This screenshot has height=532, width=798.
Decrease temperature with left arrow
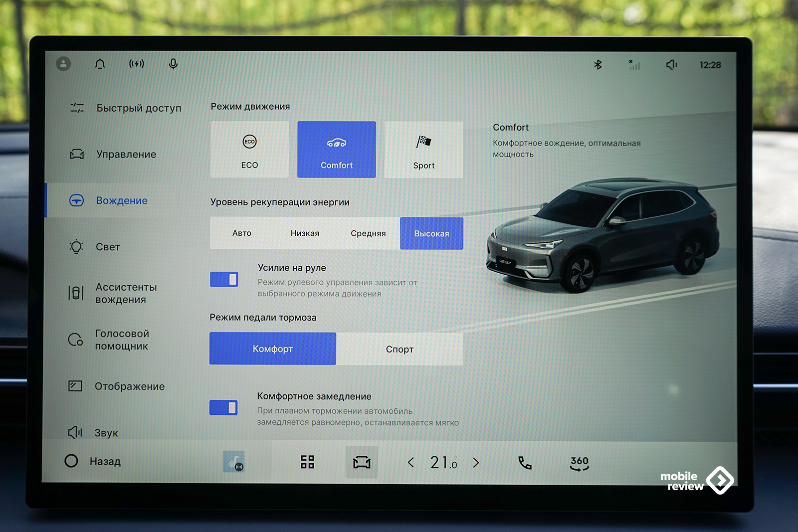[x=411, y=463]
